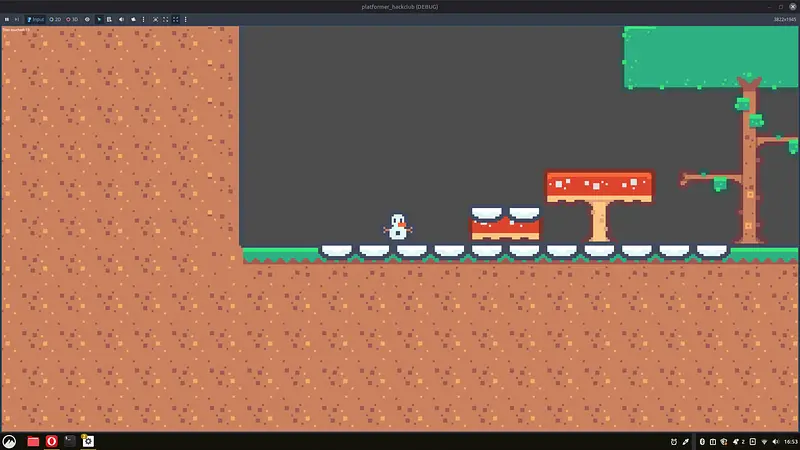Viewport: 800px width, 450px height.
Task: Click the next frame step button
Action: coord(17,19)
